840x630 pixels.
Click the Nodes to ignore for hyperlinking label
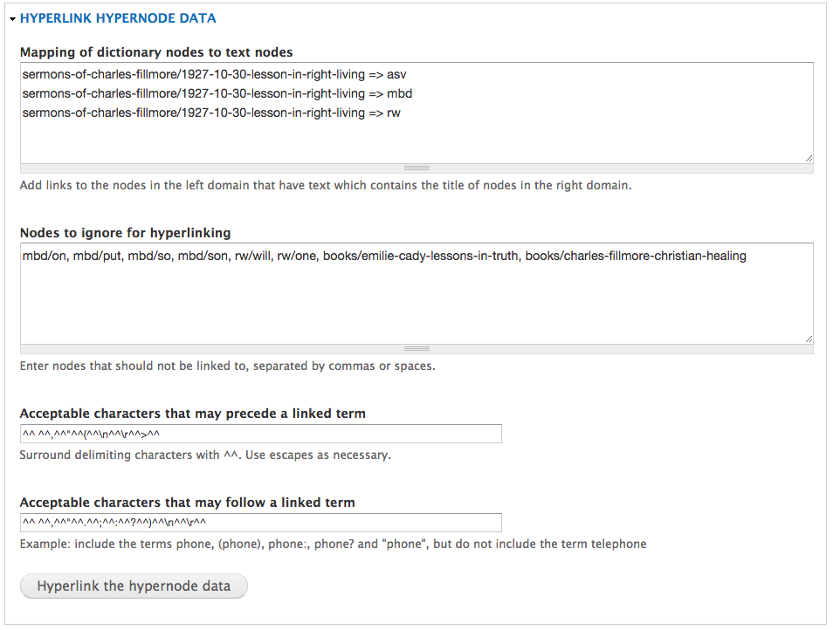tap(126, 233)
